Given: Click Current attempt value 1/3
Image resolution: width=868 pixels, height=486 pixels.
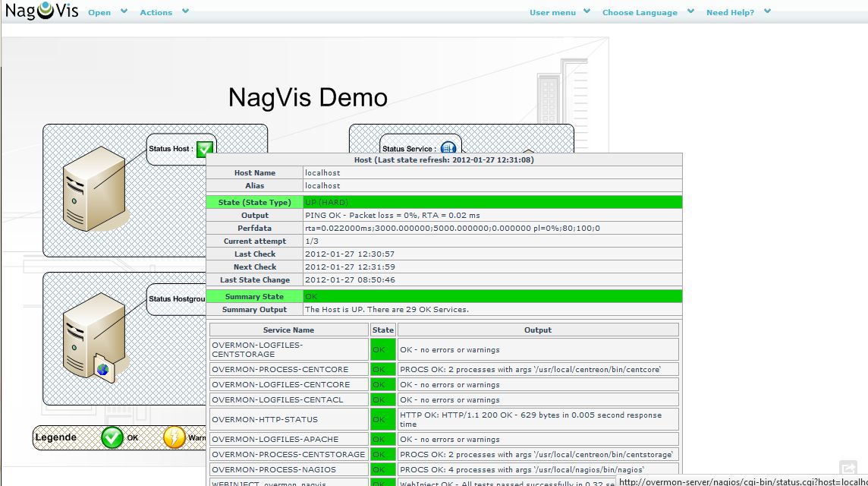Looking at the screenshot, I should pyautogui.click(x=312, y=241).
